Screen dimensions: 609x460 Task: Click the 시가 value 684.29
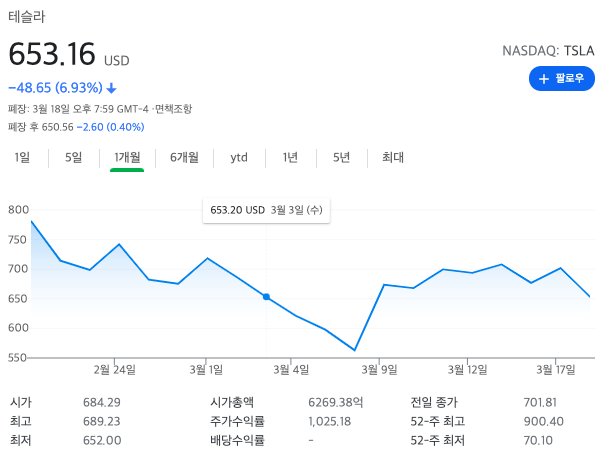102,402
